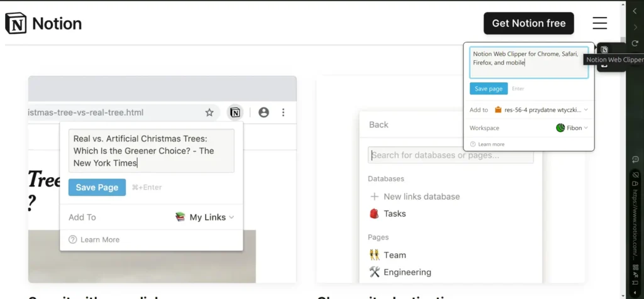
Task: Click the clipper page title text field
Action: click(x=529, y=62)
